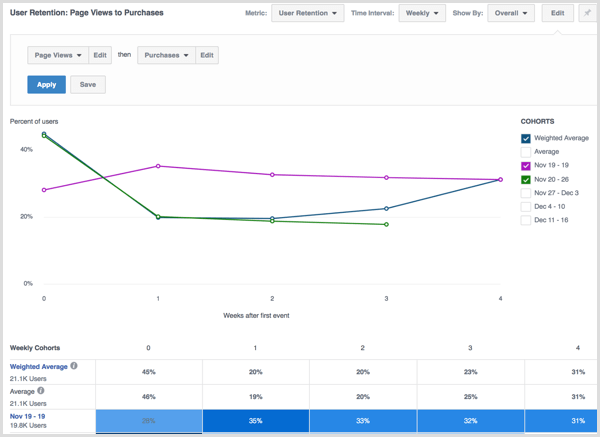Viewport: 600px width, 437px height.
Task: Edit the Purchases event
Action: click(x=207, y=55)
